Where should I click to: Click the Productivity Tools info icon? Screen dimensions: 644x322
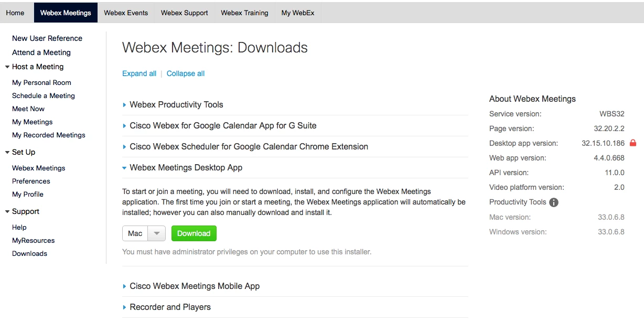coord(554,202)
